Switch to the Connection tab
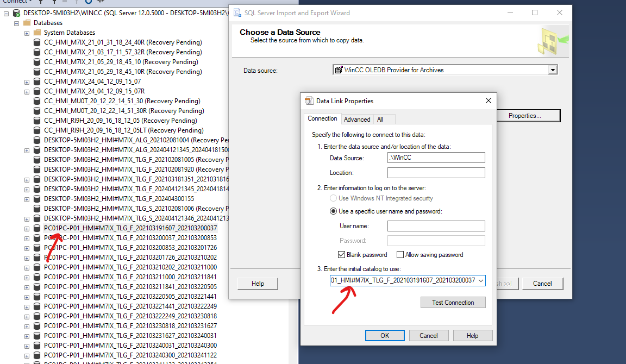Image resolution: width=626 pixels, height=364 pixels. pyautogui.click(x=322, y=118)
